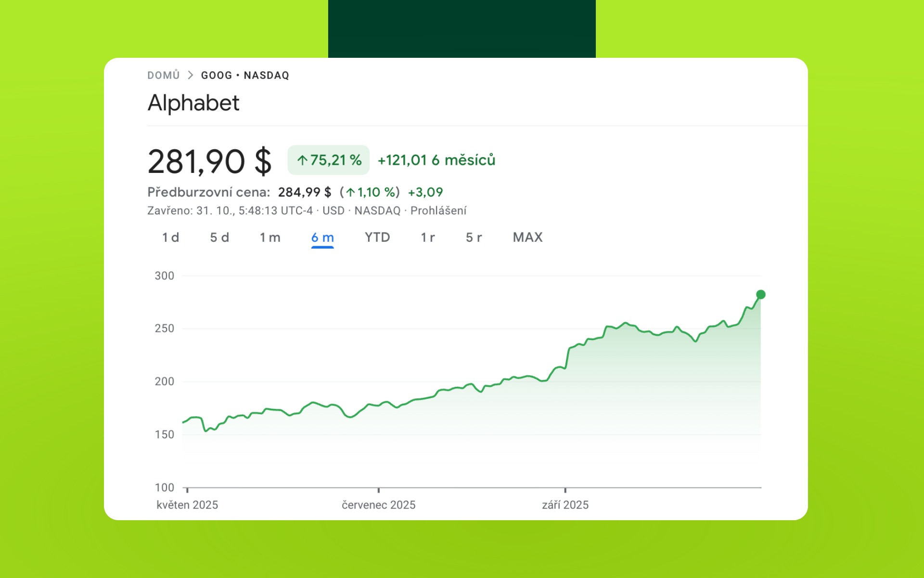Viewport: 924px width, 578px height.
Task: Show MAX time range chart
Action: (527, 237)
